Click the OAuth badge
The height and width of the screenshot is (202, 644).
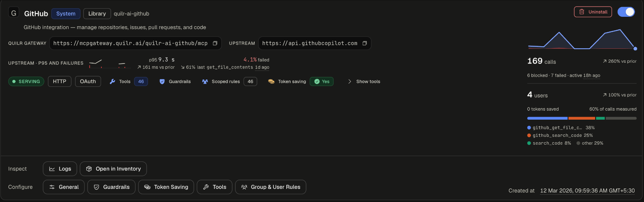click(x=88, y=82)
